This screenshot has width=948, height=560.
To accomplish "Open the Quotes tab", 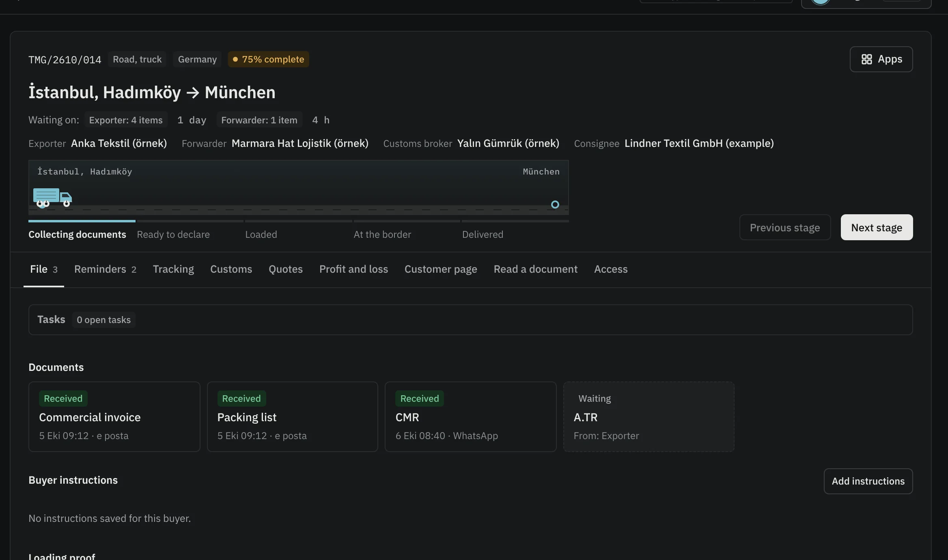I will 286,269.
